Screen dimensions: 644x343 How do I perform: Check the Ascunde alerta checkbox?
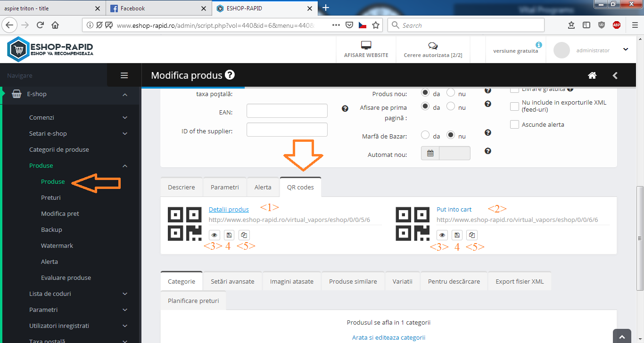click(x=515, y=124)
